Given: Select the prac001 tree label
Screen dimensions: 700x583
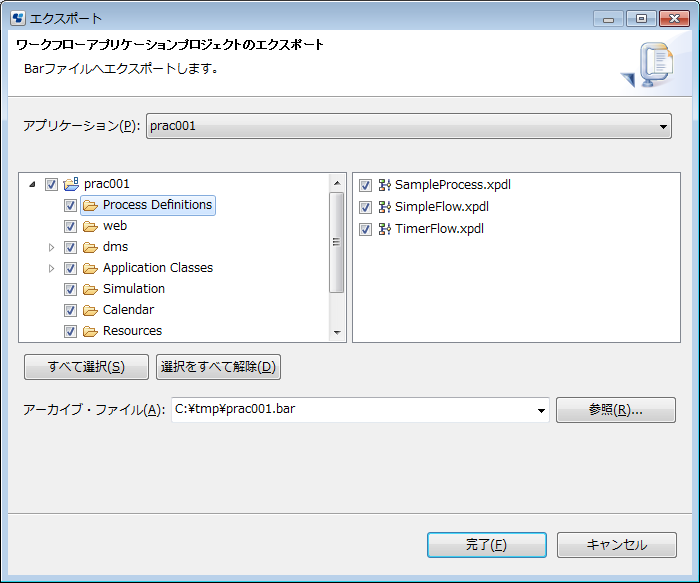Looking at the screenshot, I should (107, 184).
